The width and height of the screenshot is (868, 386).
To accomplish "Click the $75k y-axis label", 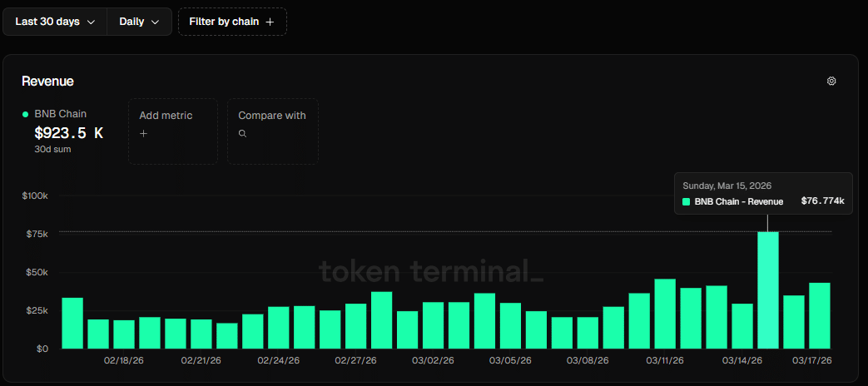I will (x=37, y=235).
